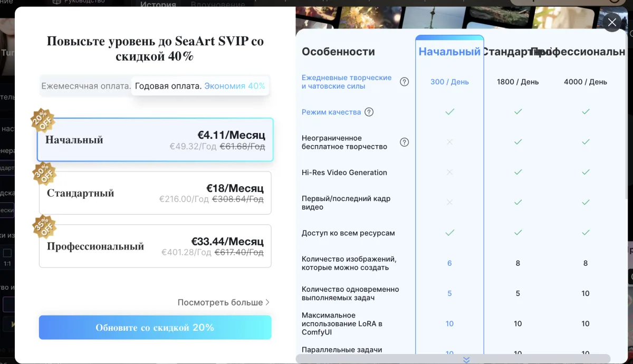Click the 1800 / День value
Screen dimensions: 633x364
coord(517,82)
